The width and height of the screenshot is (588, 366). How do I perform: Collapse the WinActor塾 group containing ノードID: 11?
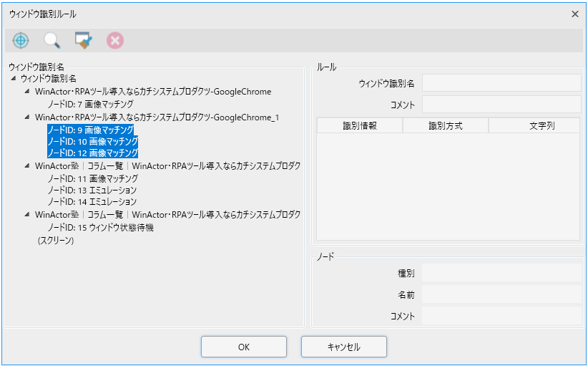click(x=28, y=166)
